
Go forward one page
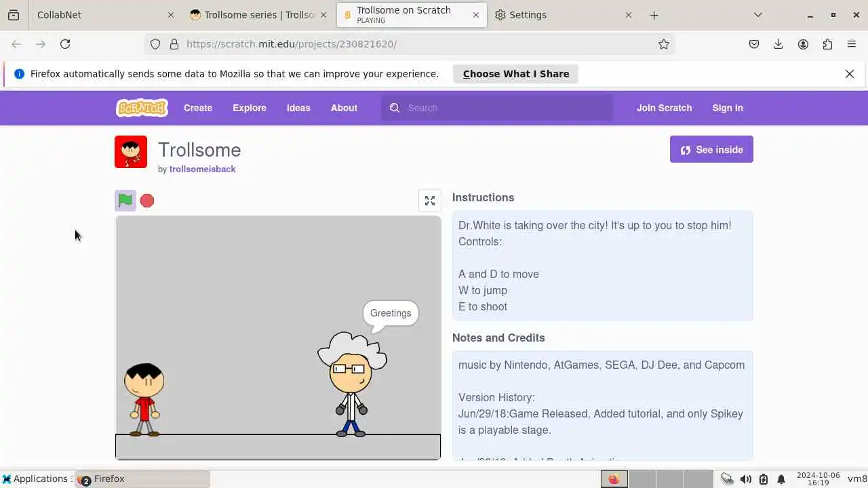tap(41, 44)
